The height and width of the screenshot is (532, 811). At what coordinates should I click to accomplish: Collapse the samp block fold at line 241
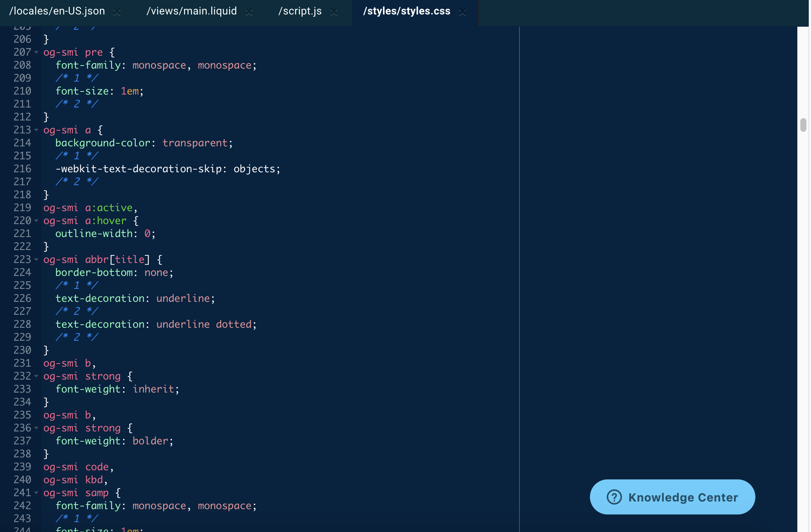[x=36, y=493]
